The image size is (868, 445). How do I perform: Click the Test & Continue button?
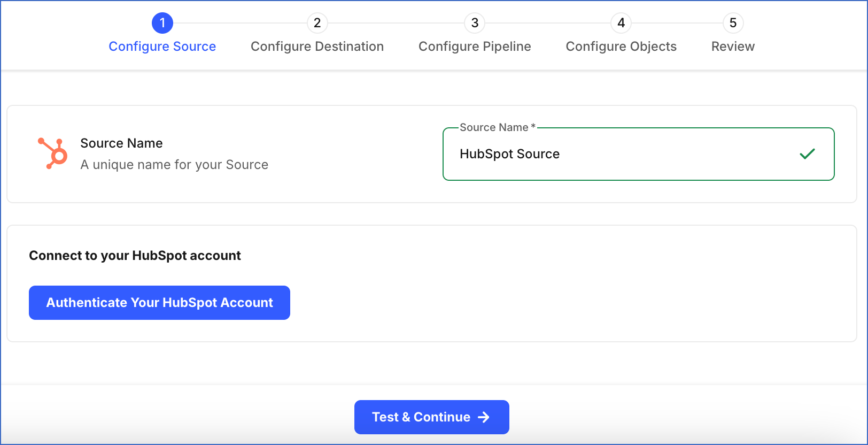click(432, 417)
